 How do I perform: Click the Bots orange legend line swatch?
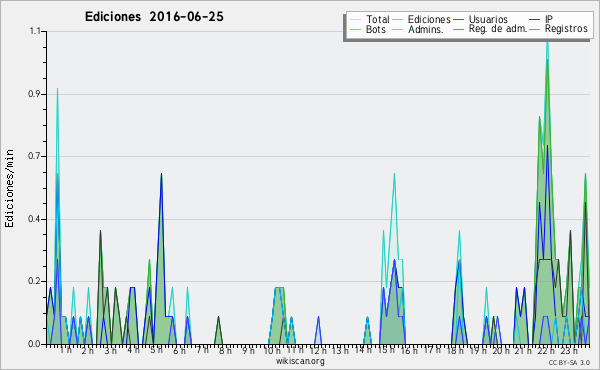355,29
